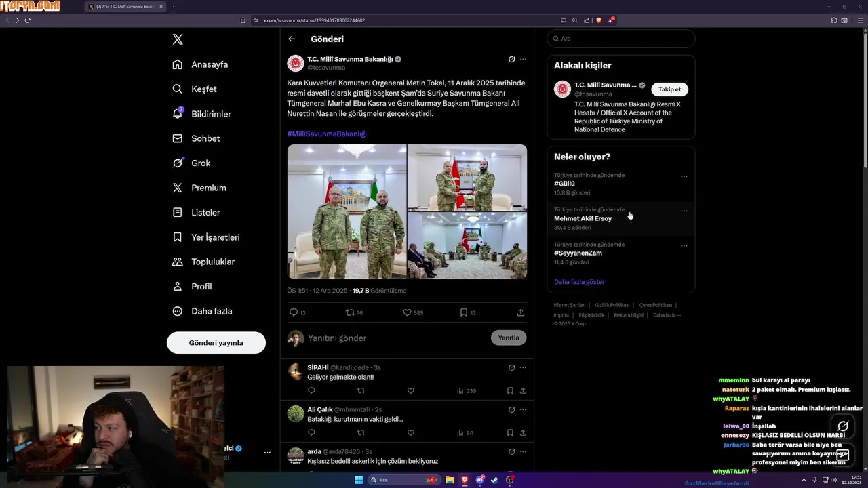Bookmark Ali Çalık's reply

point(510,432)
